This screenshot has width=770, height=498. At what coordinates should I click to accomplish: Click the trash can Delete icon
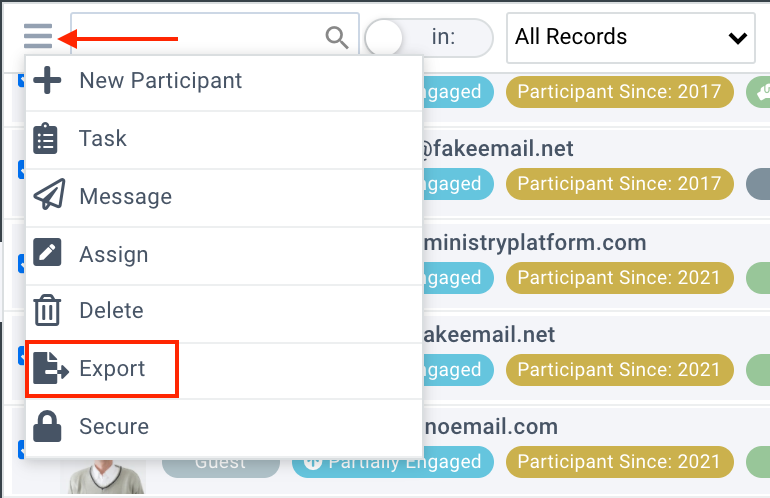pyautogui.click(x=47, y=311)
